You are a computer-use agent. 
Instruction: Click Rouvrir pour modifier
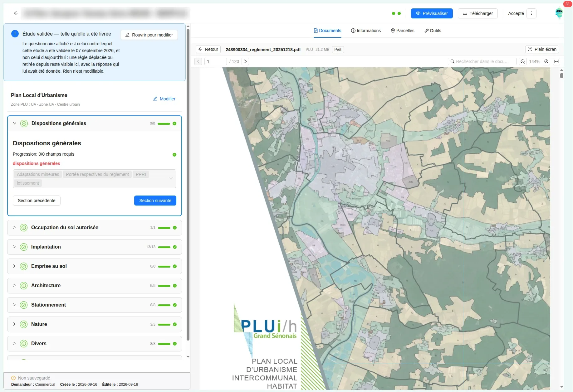149,35
